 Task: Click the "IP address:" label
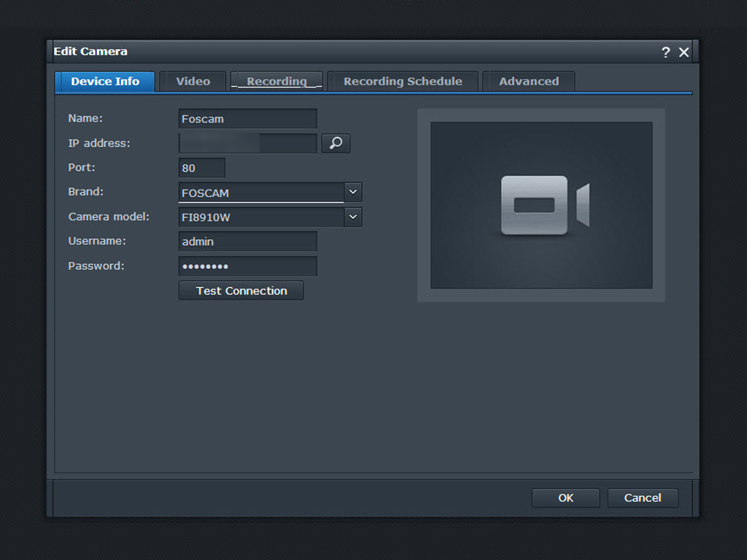(x=99, y=143)
